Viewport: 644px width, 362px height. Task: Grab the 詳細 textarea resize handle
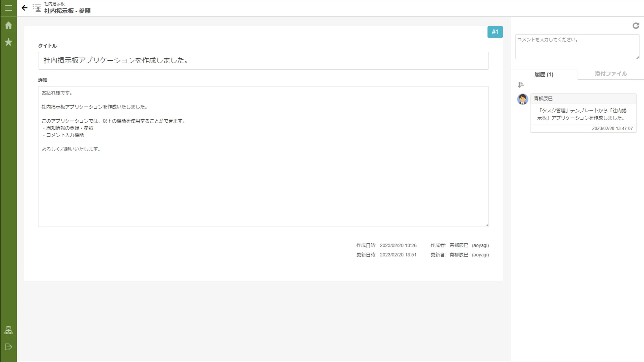click(x=487, y=225)
